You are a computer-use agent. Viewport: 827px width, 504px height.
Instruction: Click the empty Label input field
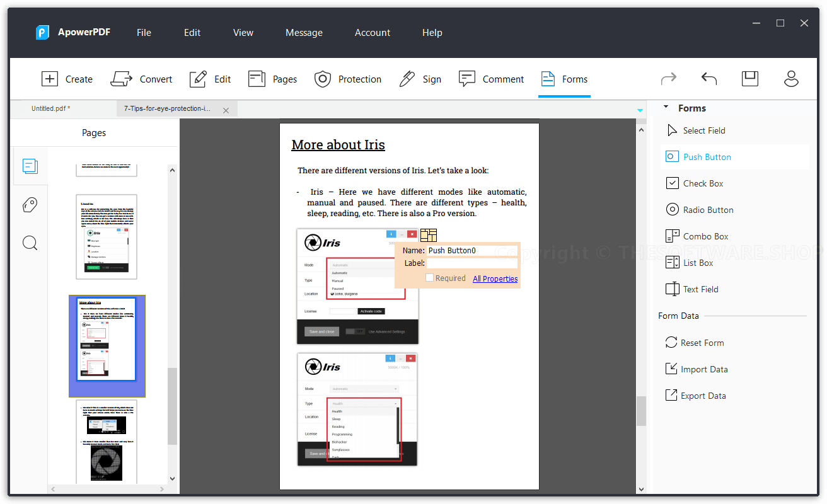(x=472, y=263)
